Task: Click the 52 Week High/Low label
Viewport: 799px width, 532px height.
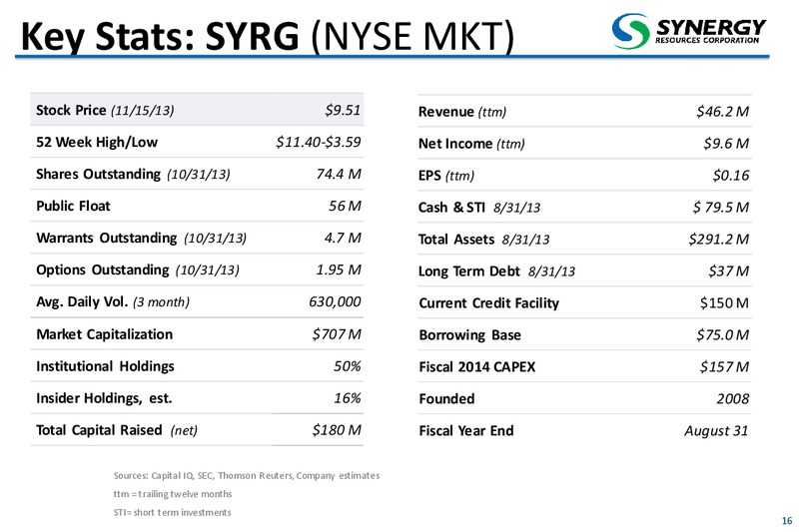Action: pos(97,142)
